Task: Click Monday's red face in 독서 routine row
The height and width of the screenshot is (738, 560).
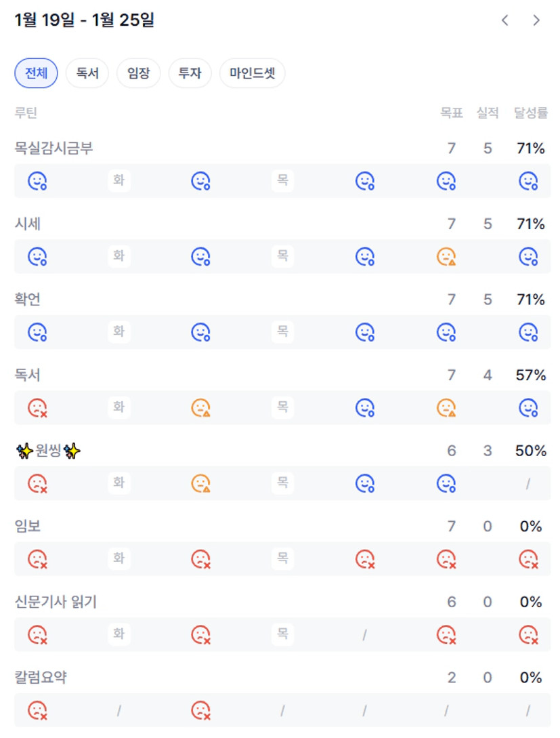Action: coord(37,408)
